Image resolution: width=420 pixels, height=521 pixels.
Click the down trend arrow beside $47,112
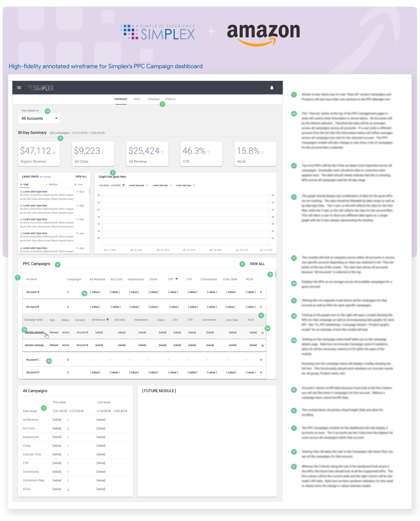pos(54,152)
